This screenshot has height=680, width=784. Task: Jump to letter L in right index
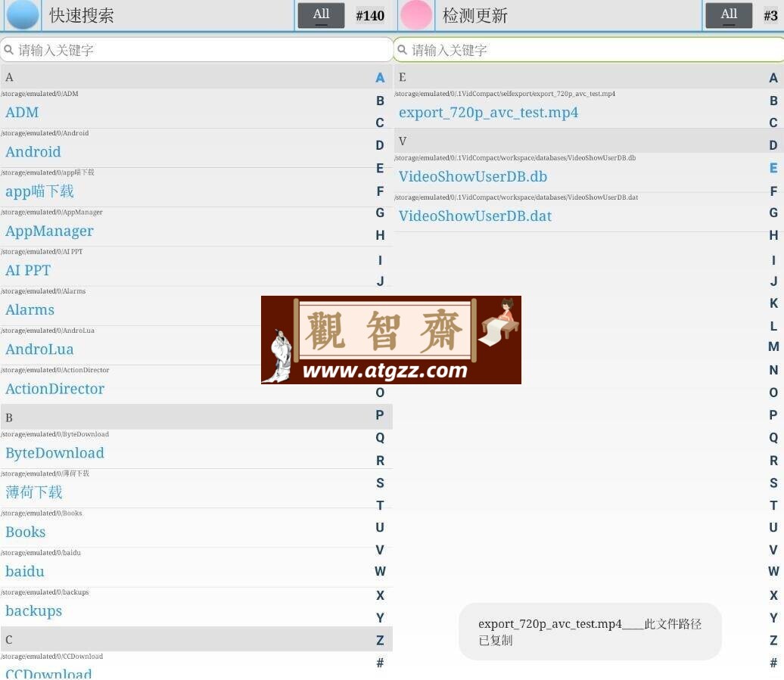point(773,326)
